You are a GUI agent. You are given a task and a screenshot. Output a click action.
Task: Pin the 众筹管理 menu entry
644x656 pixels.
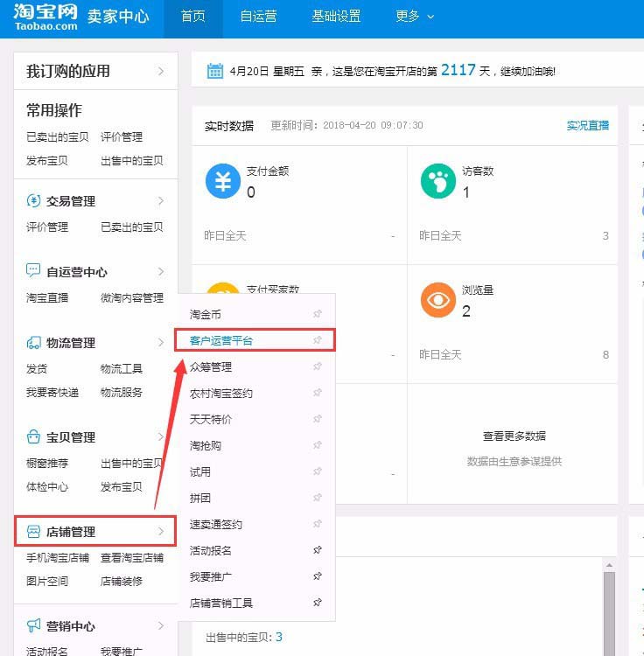click(318, 366)
